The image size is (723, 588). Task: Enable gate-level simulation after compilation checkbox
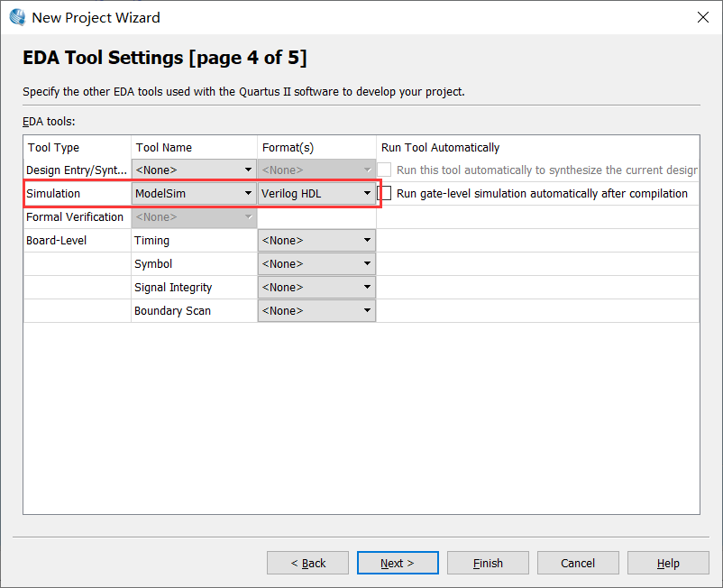click(385, 193)
